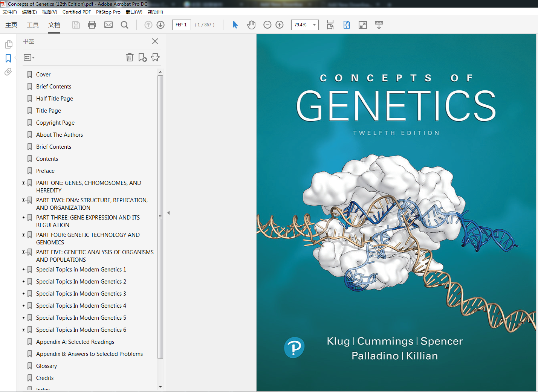Switch to the 文档 tab

54,25
